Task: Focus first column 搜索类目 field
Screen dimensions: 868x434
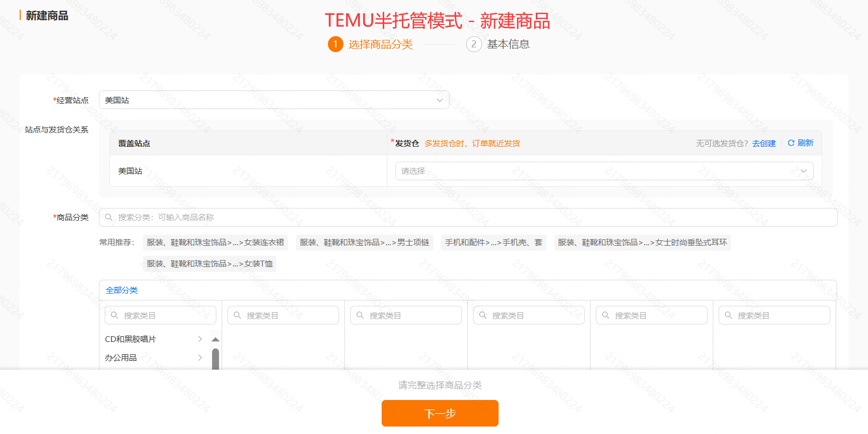Action: pyautogui.click(x=161, y=315)
